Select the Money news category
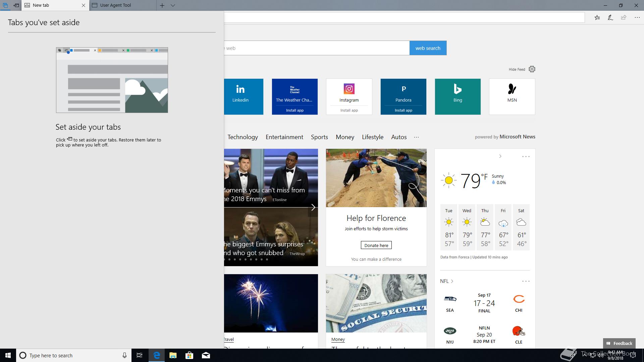The height and width of the screenshot is (362, 644). click(345, 137)
